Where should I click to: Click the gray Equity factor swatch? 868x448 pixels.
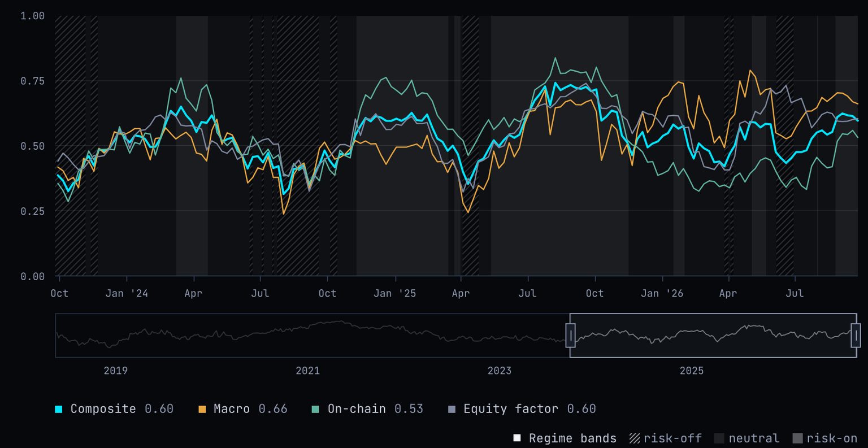coord(452,409)
